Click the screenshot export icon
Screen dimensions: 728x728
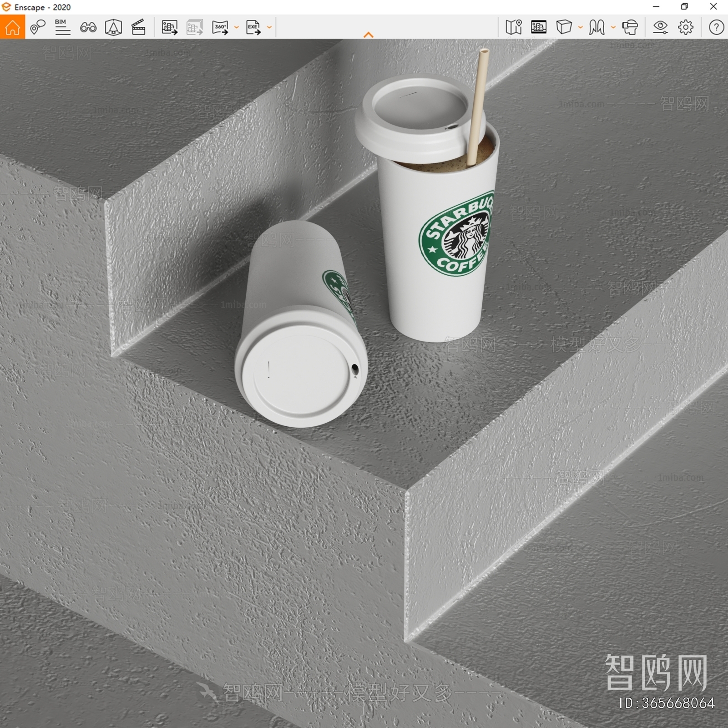click(x=170, y=27)
